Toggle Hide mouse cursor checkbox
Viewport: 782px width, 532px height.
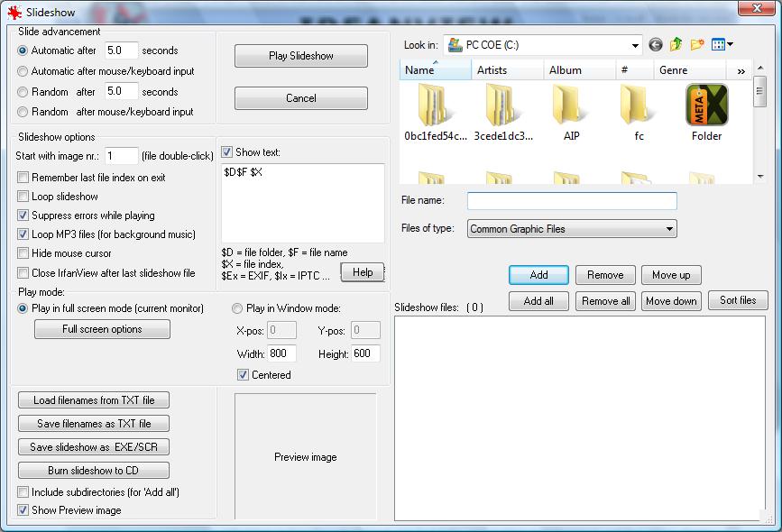[x=23, y=253]
